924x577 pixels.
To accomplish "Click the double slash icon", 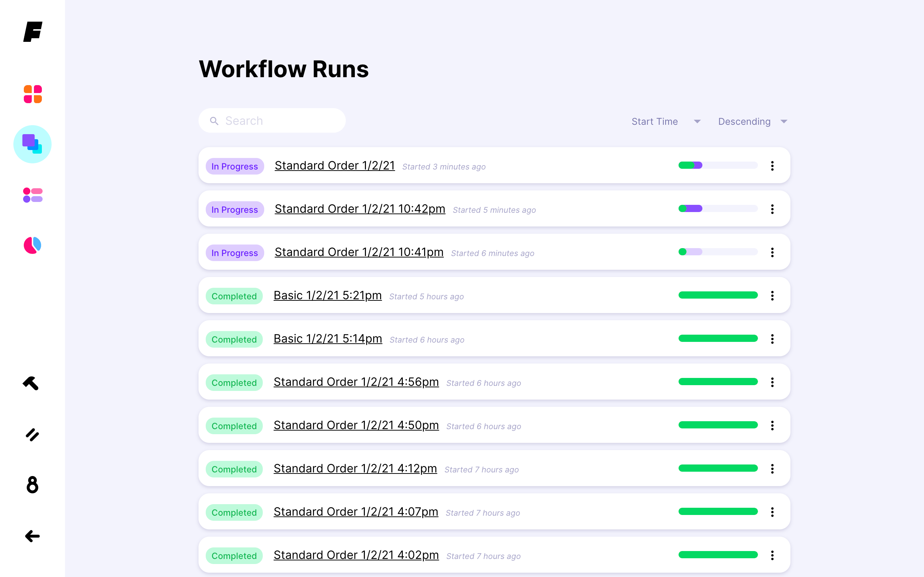I will 32,435.
